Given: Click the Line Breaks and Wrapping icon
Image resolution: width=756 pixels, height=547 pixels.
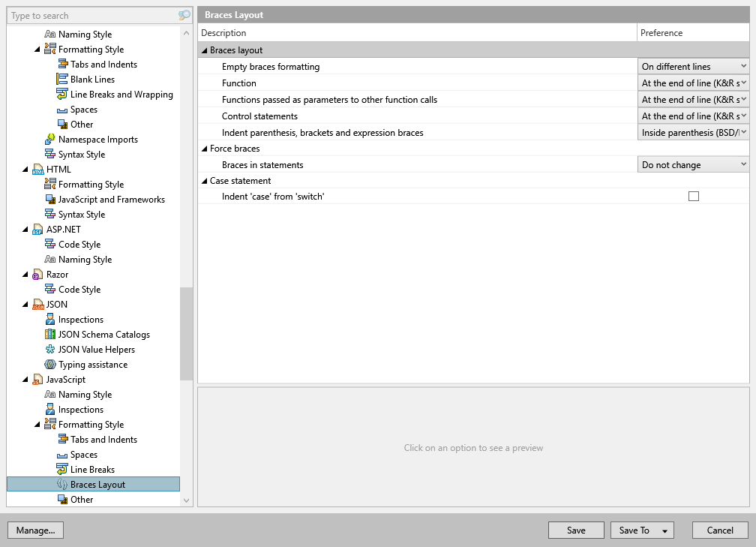Looking at the screenshot, I should pos(62,94).
